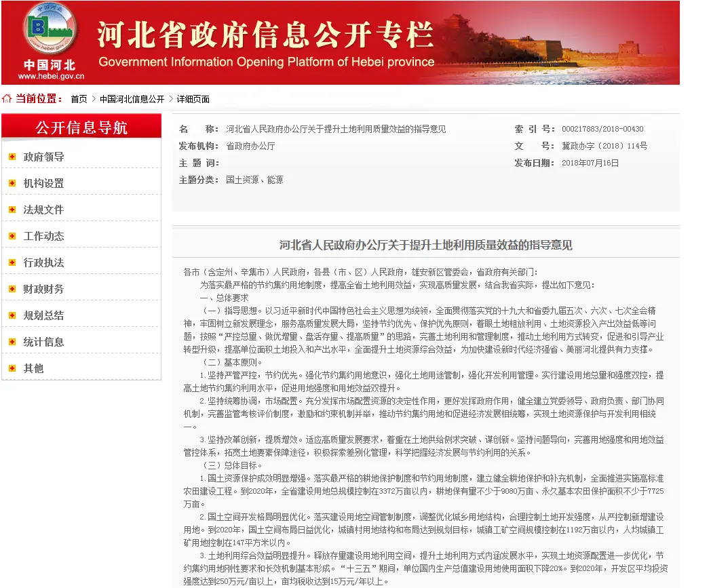The height and width of the screenshot is (588, 711).
Task: Select the 财政财务 sidebar entry
Action: pos(43,289)
